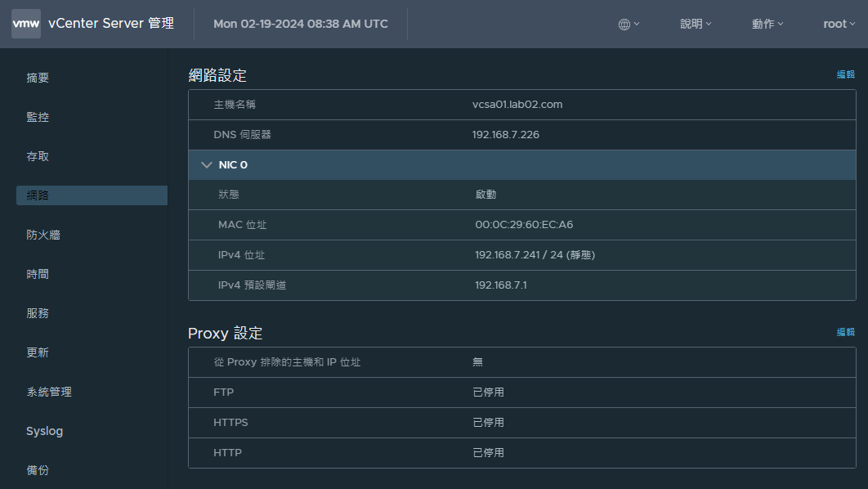Click the vCenter Server 管理 title
The image size is (868, 489).
coord(111,23)
